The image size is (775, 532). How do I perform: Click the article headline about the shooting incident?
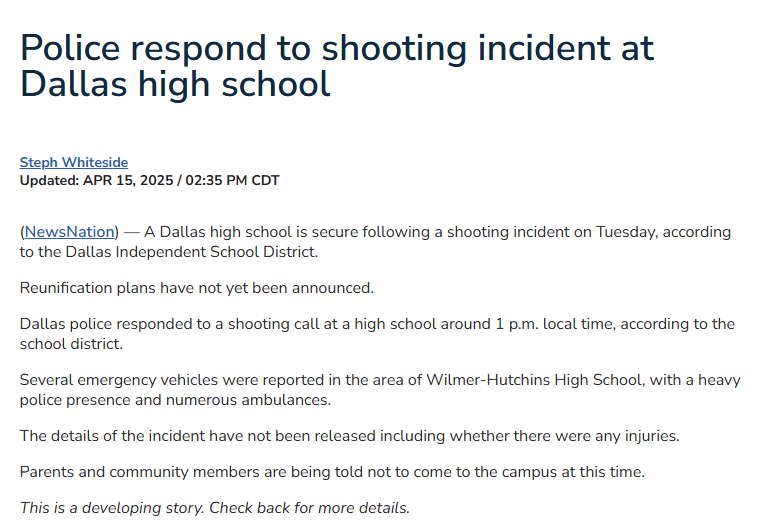(337, 65)
